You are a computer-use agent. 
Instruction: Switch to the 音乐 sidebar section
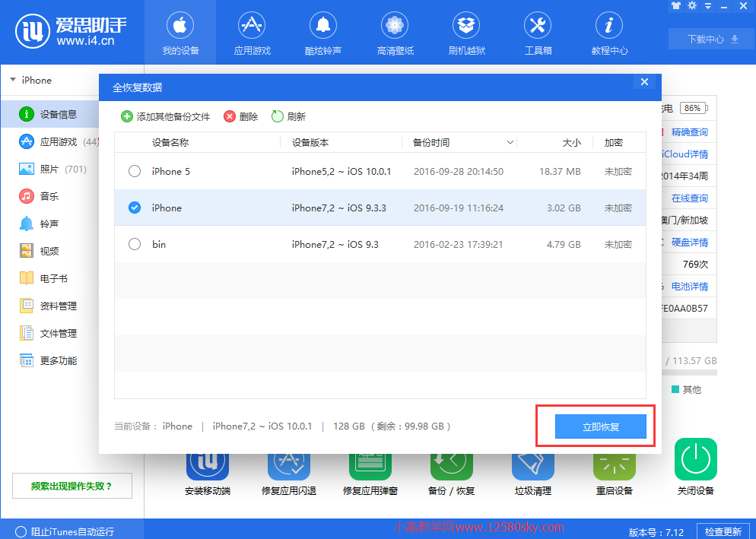tap(46, 195)
